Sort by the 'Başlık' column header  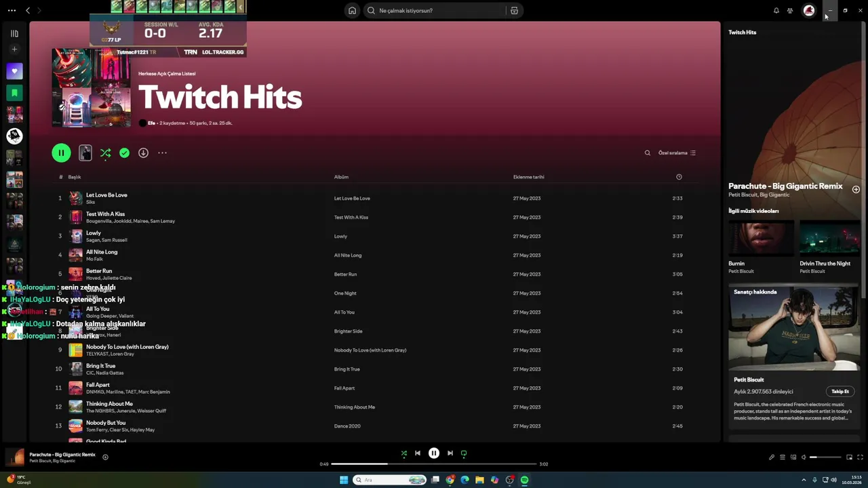point(75,177)
